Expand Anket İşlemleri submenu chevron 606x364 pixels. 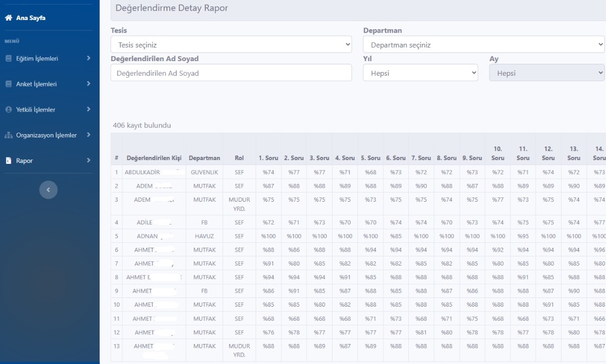click(x=88, y=83)
